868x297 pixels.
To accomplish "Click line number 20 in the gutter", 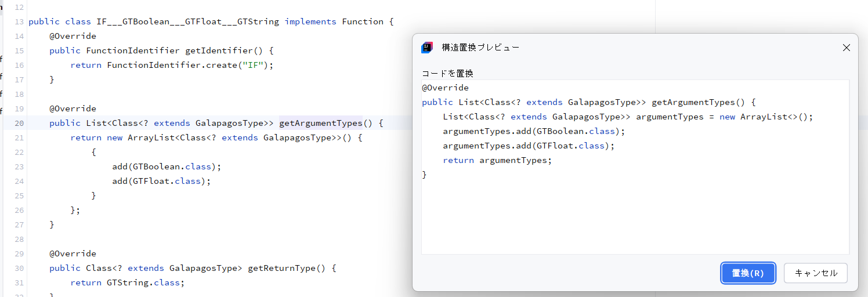I will [x=19, y=123].
